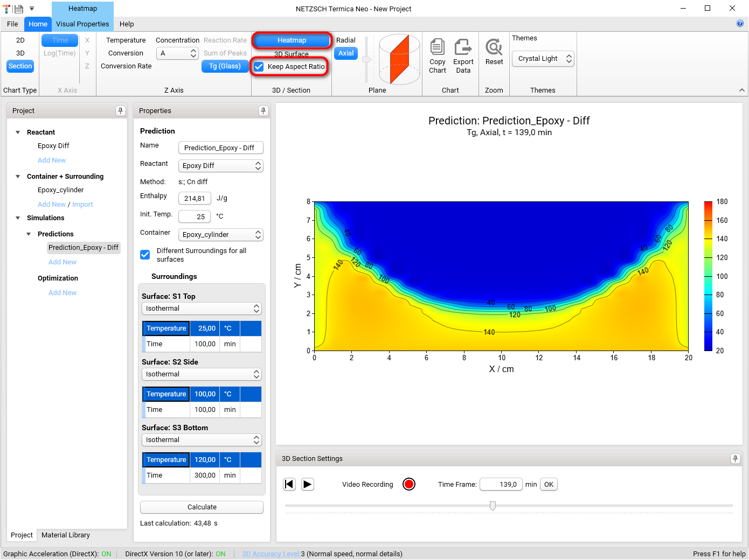
Task: Click Add New under Reactant
Action: 52,160
